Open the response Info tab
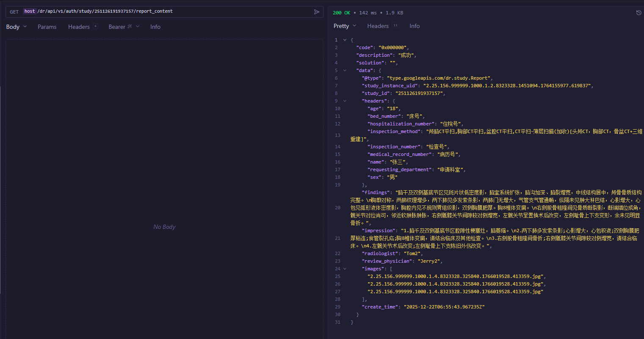The width and height of the screenshot is (644, 339). (415, 26)
